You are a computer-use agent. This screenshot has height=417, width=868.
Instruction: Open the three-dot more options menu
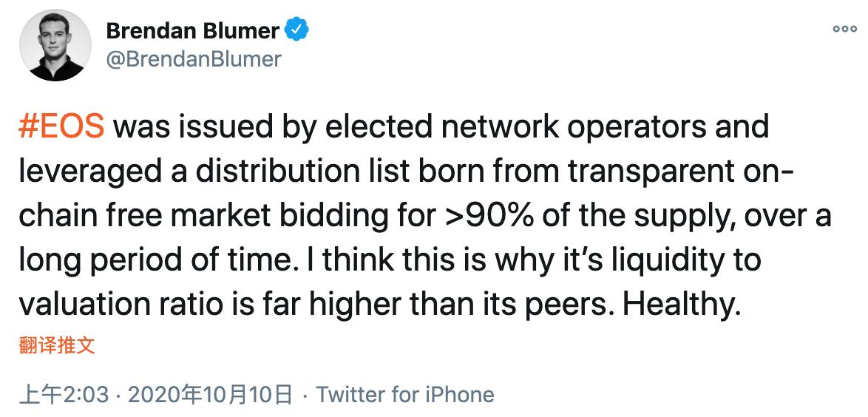pyautogui.click(x=844, y=29)
